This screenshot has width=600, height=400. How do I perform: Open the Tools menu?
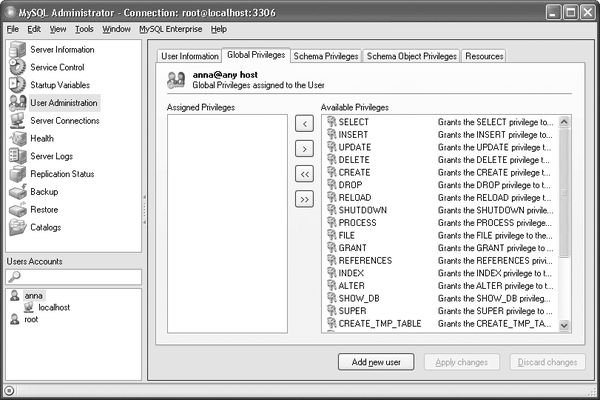(x=84, y=29)
